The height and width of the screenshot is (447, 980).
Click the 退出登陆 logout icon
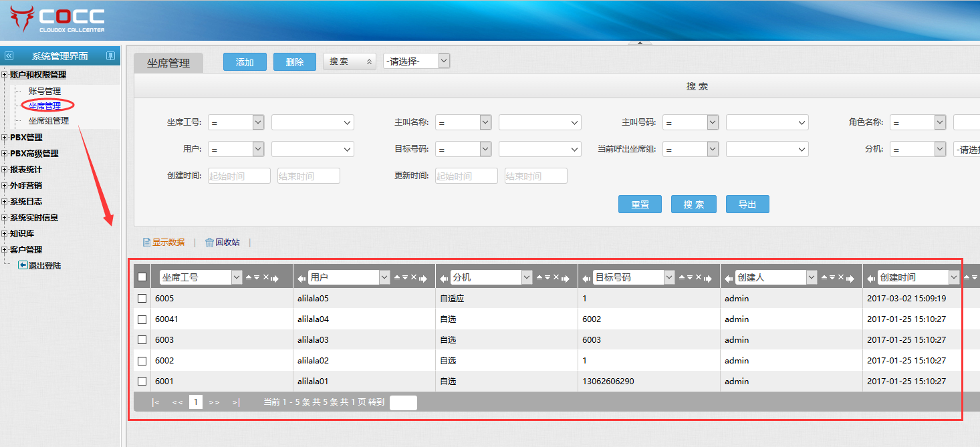click(x=23, y=265)
